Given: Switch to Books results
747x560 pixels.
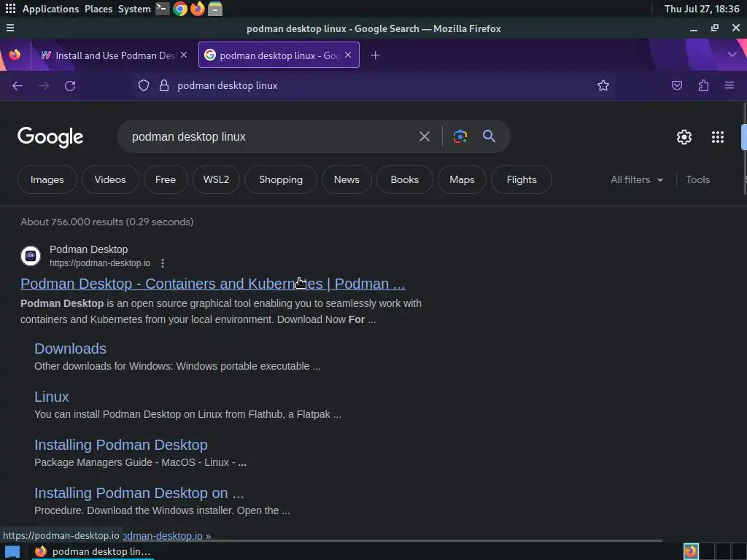Looking at the screenshot, I should (404, 179).
